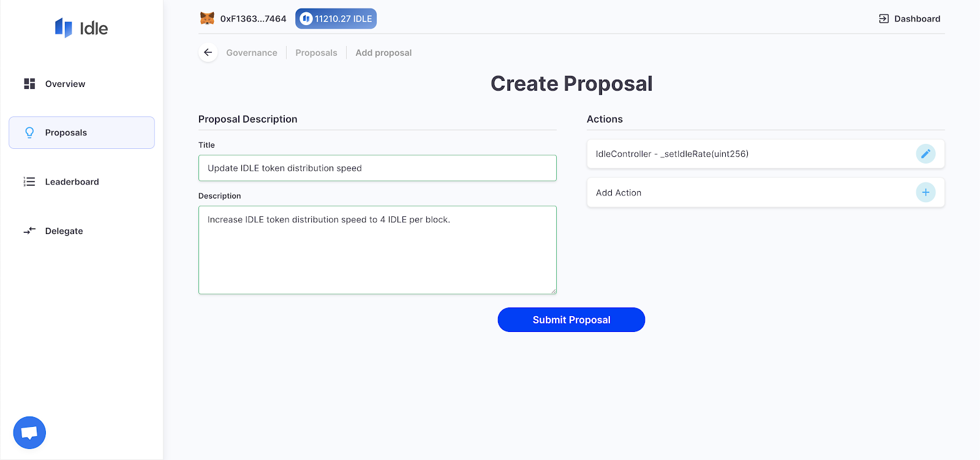Click the plus icon to add action
The height and width of the screenshot is (460, 980).
[925, 192]
